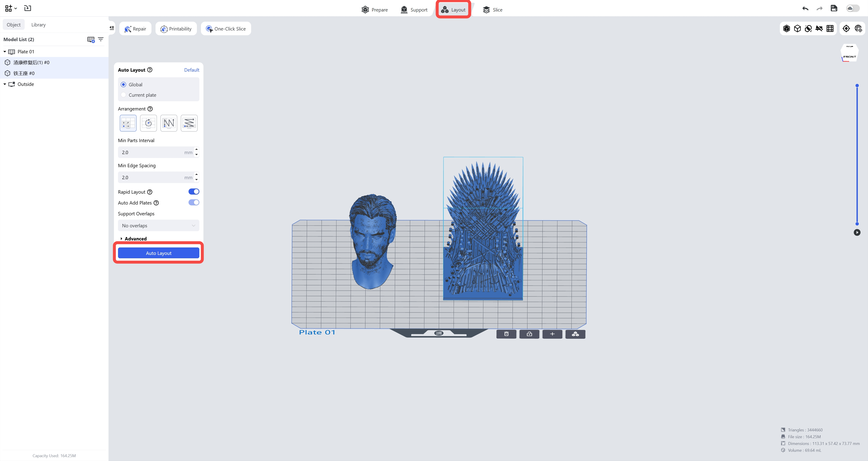This screenshot has width=868, height=461.
Task: Increase the Min Parts Interval value
Action: 196,150
